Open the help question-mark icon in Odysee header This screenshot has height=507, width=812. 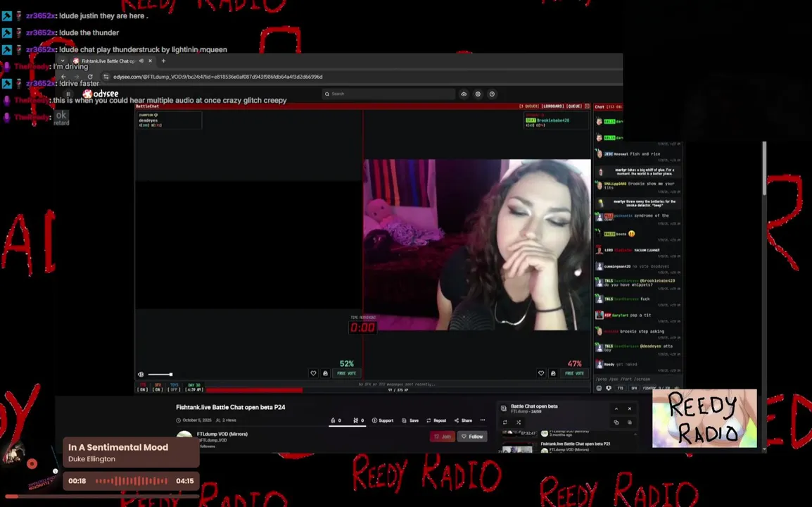coord(492,94)
